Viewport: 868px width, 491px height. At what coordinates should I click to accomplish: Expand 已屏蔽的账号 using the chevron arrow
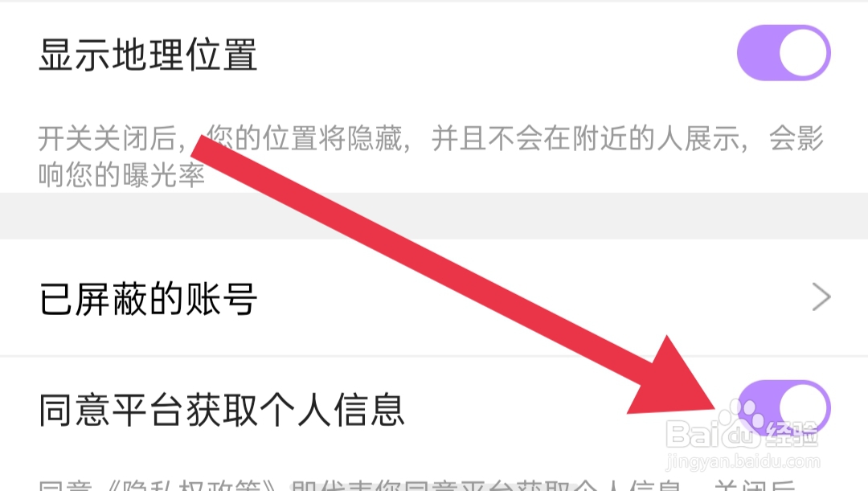point(821,297)
